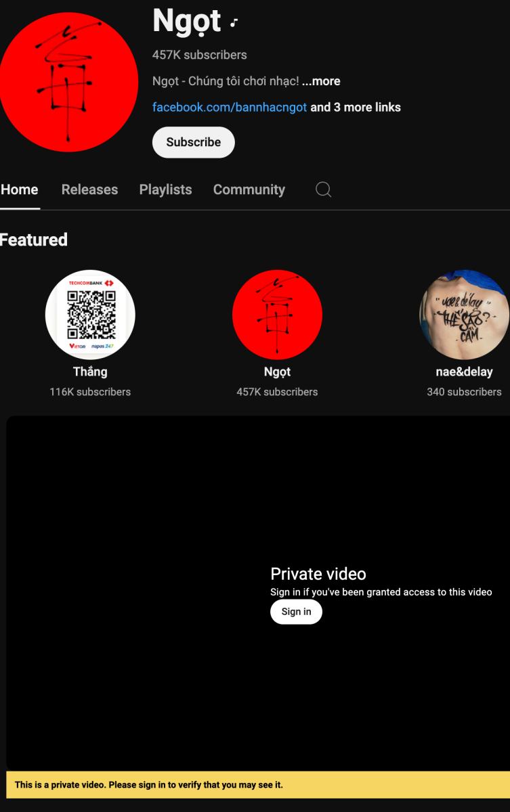Switch to the Home tab

click(20, 190)
